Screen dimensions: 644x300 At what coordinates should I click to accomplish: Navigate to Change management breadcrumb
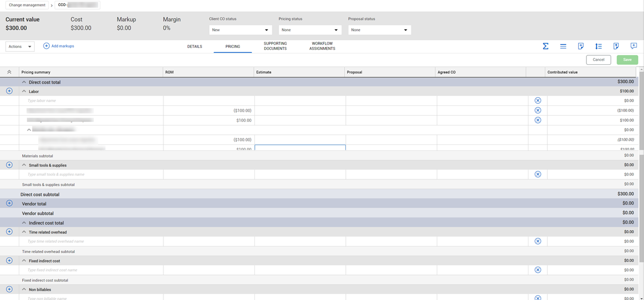[27, 5]
